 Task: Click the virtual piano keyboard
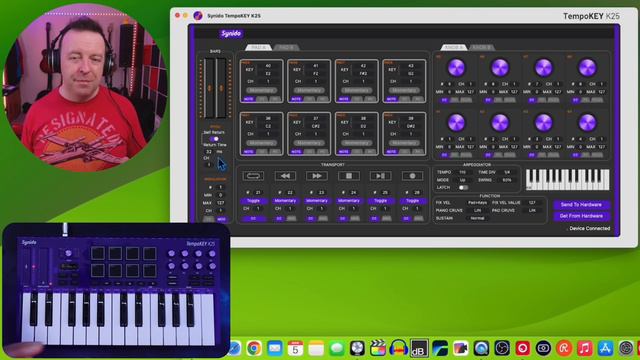click(567, 180)
